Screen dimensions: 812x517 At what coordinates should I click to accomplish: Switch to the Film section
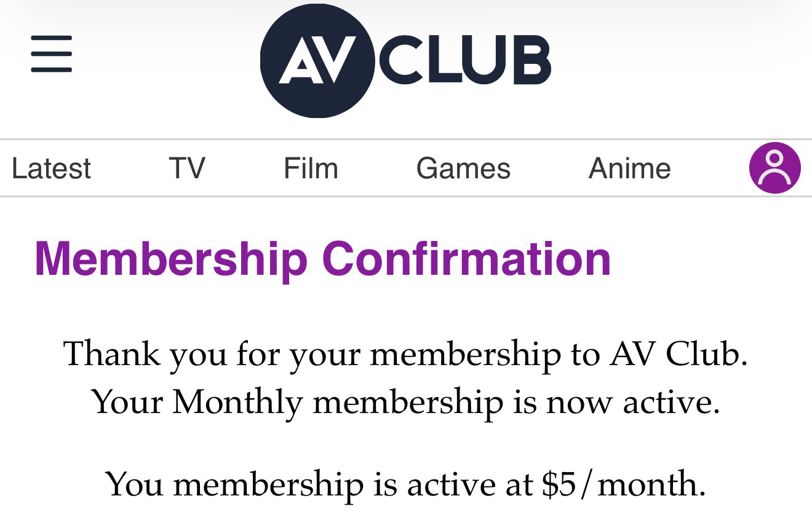coord(311,168)
